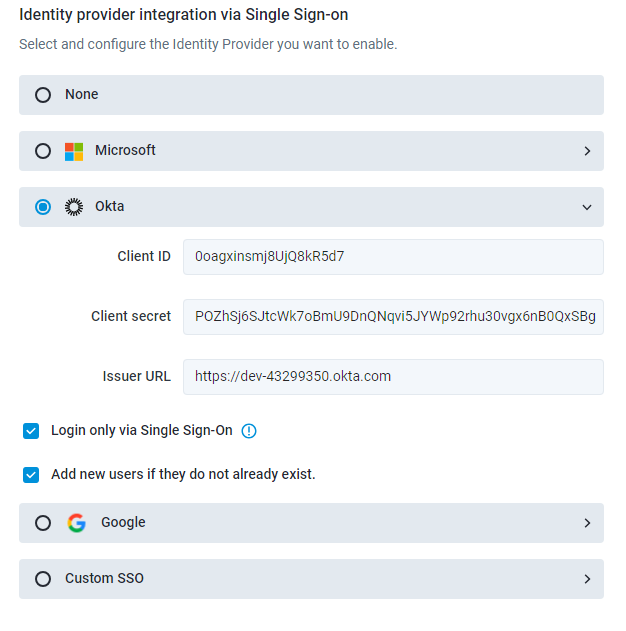Click the selected Okta radio button
This screenshot has height=631, width=626.
click(43, 207)
